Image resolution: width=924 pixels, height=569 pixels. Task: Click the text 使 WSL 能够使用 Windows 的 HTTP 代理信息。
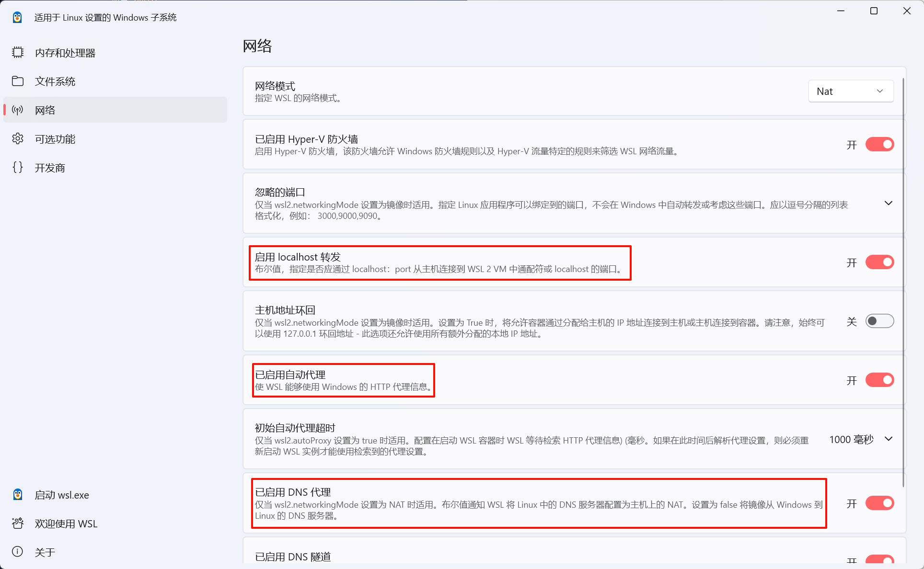pyautogui.click(x=343, y=387)
